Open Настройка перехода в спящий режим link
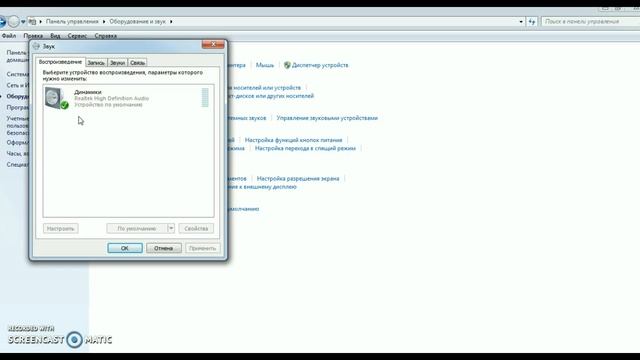The width and height of the screenshot is (640, 360). pos(305,148)
